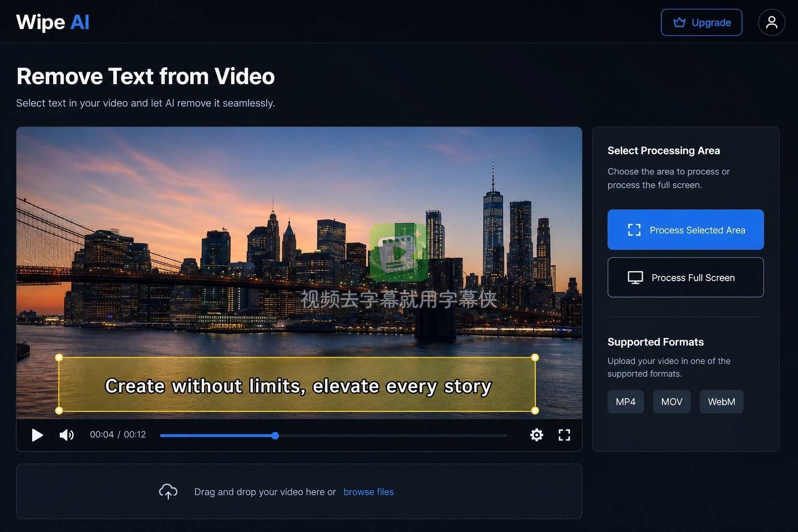Screen dimensions: 798x532
Task: Mute the video volume
Action: (x=66, y=435)
